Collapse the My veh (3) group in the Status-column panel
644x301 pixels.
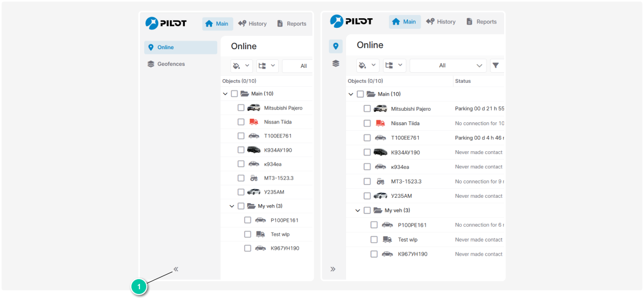pyautogui.click(x=358, y=211)
